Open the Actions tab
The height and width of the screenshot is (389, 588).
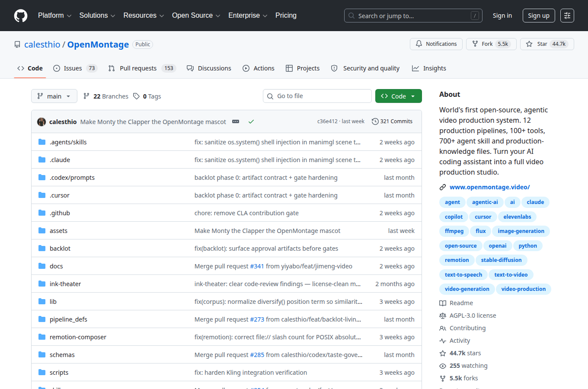[x=259, y=68]
